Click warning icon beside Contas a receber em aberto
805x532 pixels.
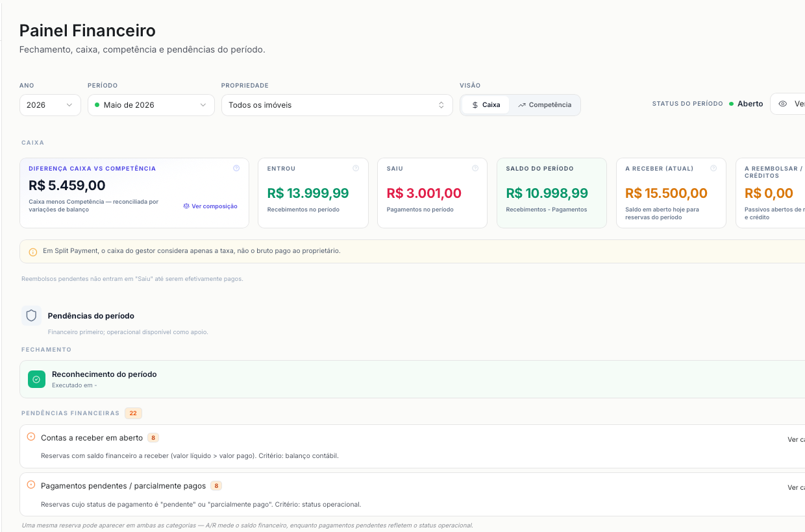tap(31, 437)
